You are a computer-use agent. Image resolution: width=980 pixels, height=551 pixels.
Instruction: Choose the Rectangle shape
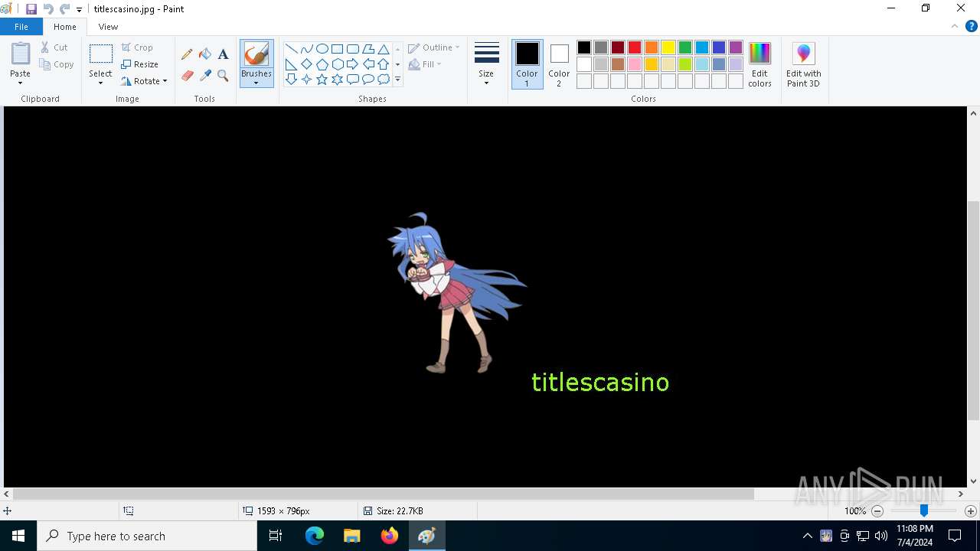point(338,49)
